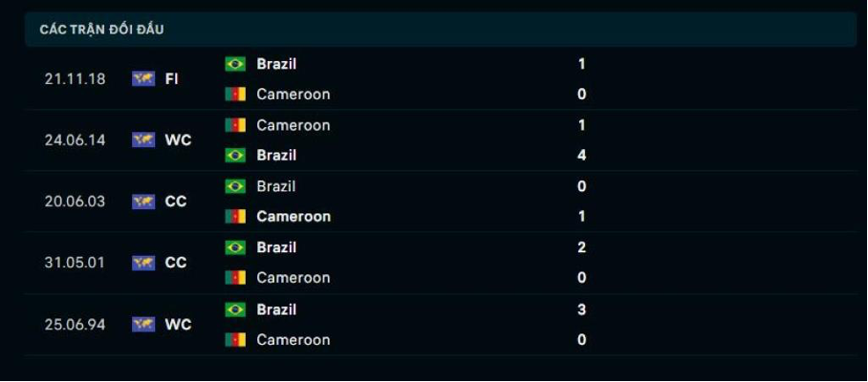Click the Các Trận Đối Đầu section header
This screenshot has width=868, height=382.
coord(101,30)
